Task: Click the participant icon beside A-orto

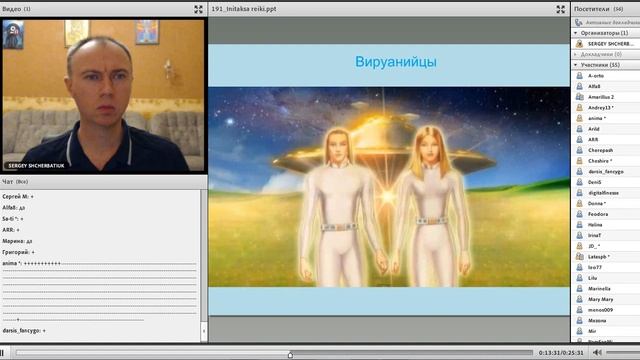Action: point(579,76)
